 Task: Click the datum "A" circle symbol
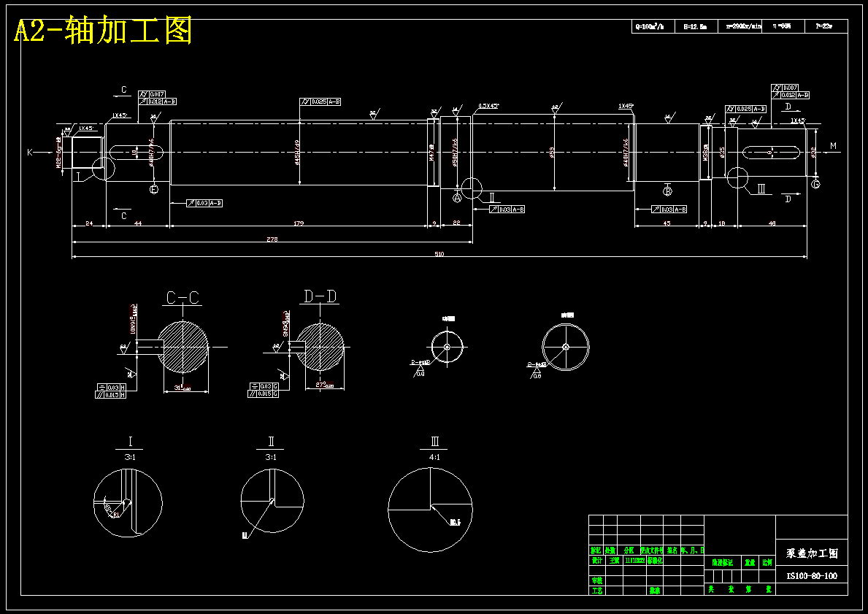coord(457,197)
